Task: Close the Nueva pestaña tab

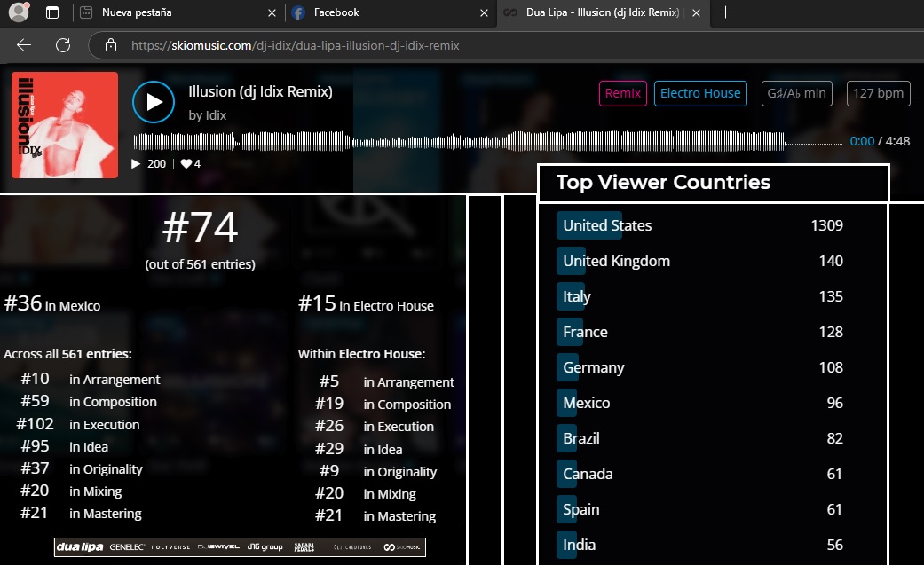Action: (x=272, y=12)
